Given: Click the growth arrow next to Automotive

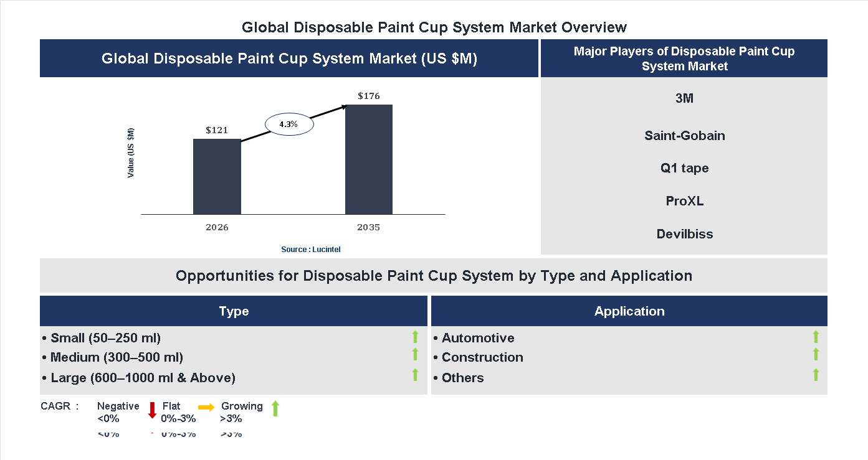Looking at the screenshot, I should coord(816,337).
